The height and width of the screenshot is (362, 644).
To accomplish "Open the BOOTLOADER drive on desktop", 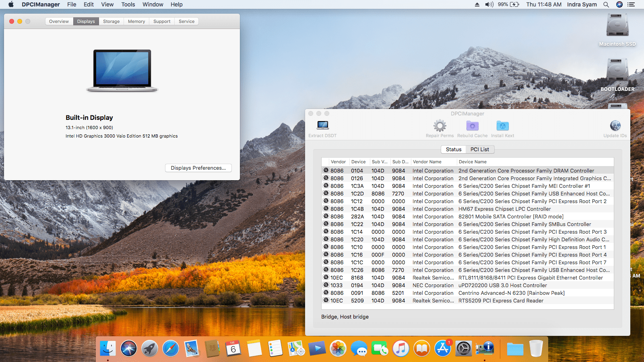I will point(617,71).
